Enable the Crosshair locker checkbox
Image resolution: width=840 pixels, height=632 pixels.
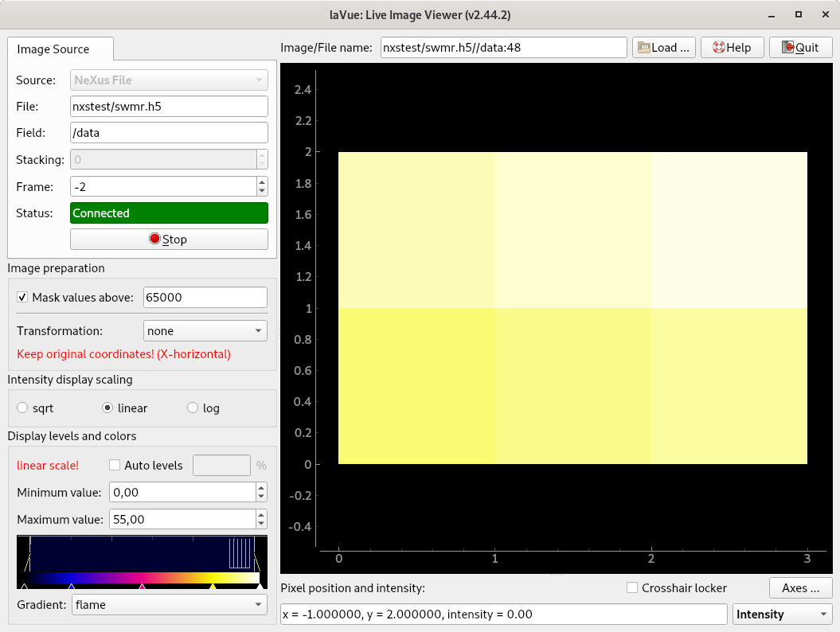pyautogui.click(x=632, y=588)
